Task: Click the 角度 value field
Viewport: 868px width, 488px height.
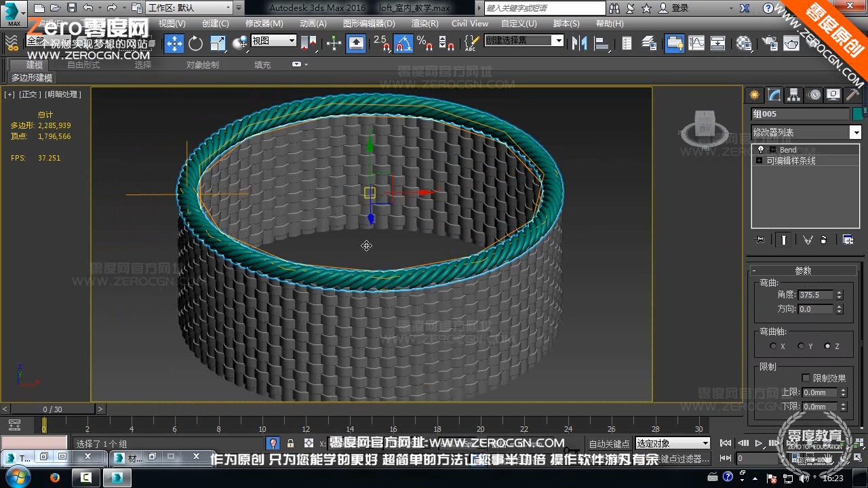Action: point(815,295)
